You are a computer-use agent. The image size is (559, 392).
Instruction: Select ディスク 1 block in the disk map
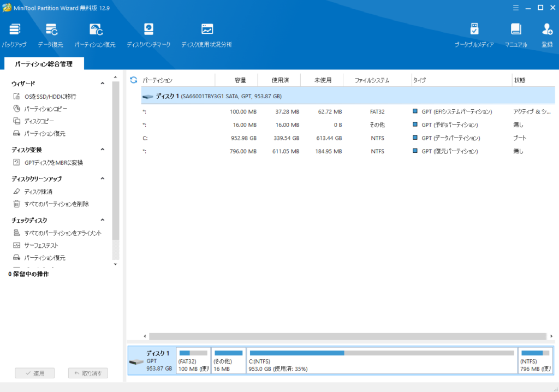(x=152, y=361)
